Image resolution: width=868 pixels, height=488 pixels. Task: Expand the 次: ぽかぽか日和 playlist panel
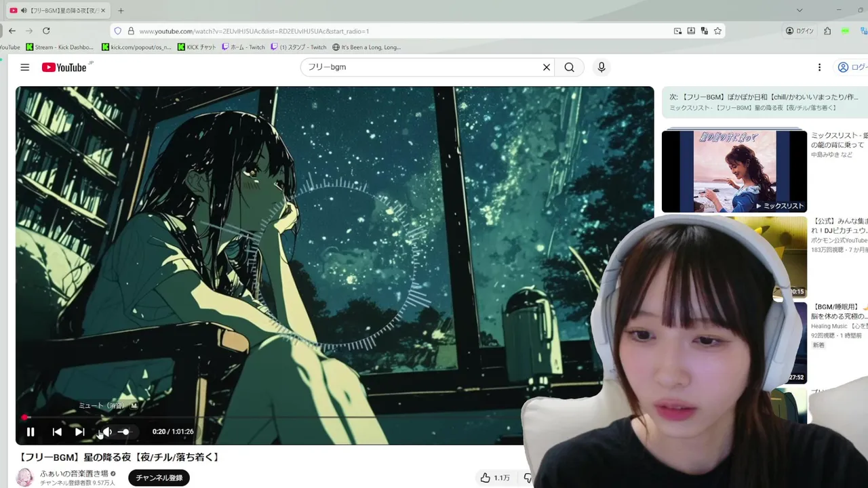click(765, 102)
